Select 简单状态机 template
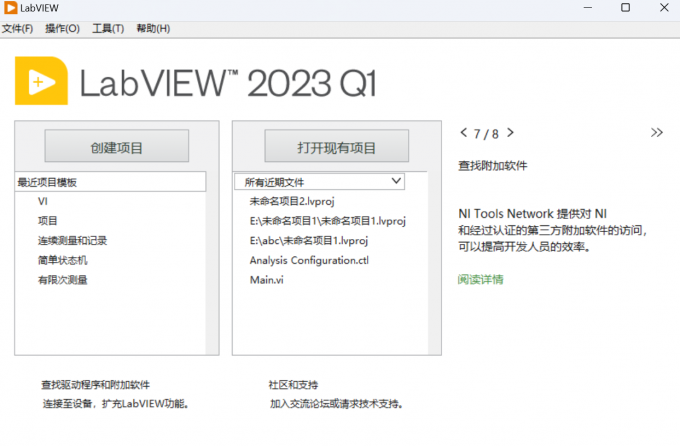The image size is (680, 446). tap(62, 260)
